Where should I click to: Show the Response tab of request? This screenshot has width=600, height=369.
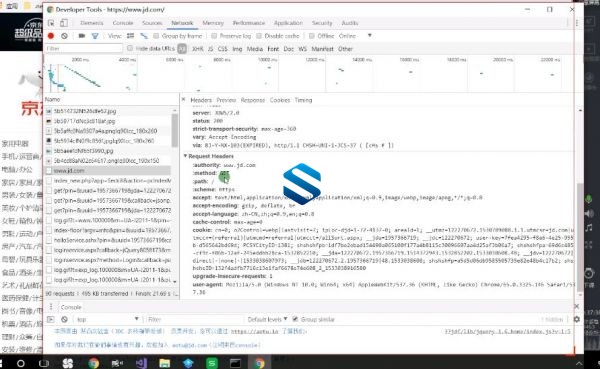click(x=253, y=100)
